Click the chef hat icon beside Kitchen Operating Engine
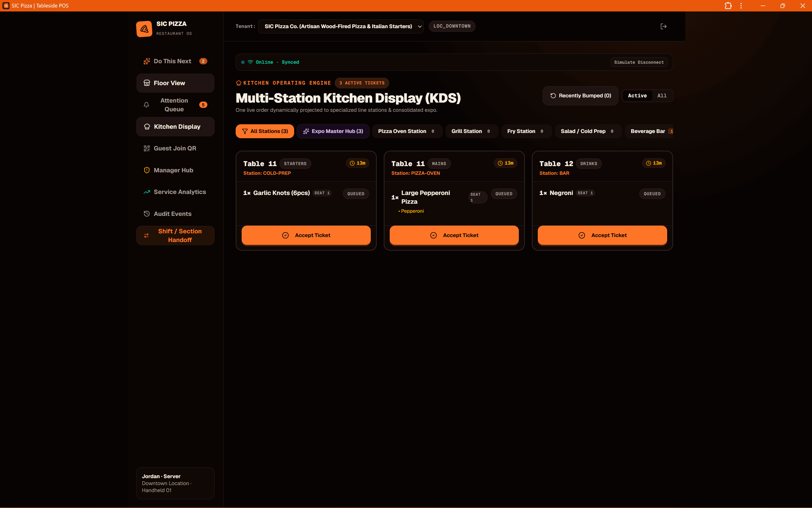Viewport: 812px width, 508px height. (x=238, y=83)
